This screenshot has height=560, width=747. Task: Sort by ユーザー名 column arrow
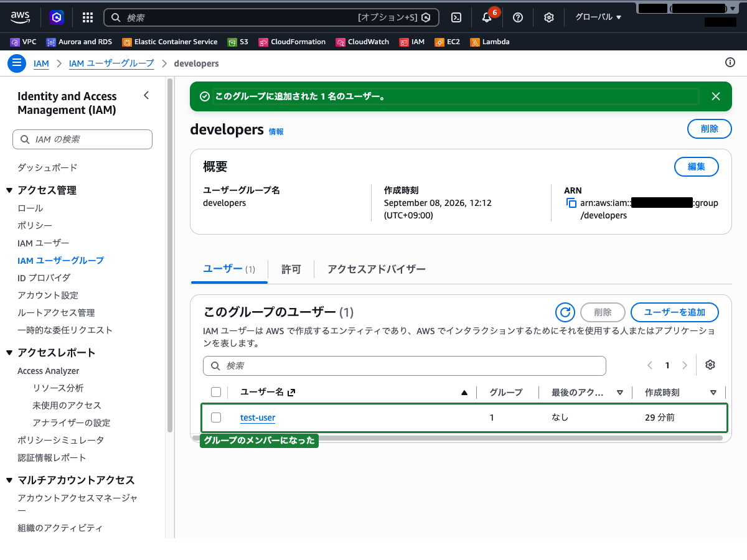coord(464,393)
